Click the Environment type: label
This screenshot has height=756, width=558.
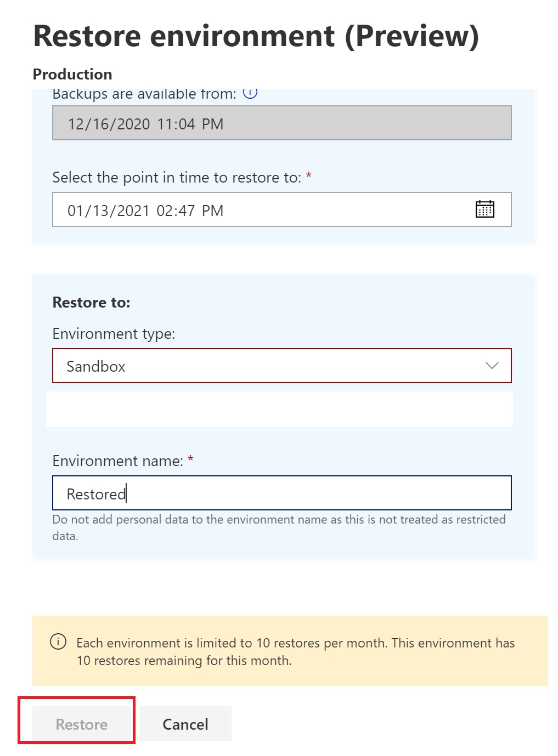point(114,334)
